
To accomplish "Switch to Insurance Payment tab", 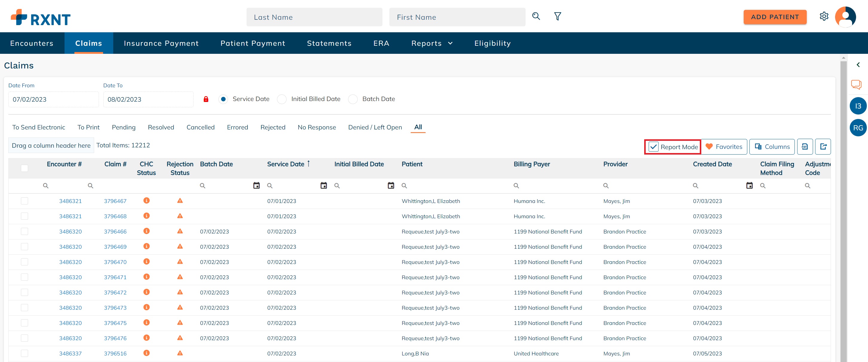I will coord(161,43).
